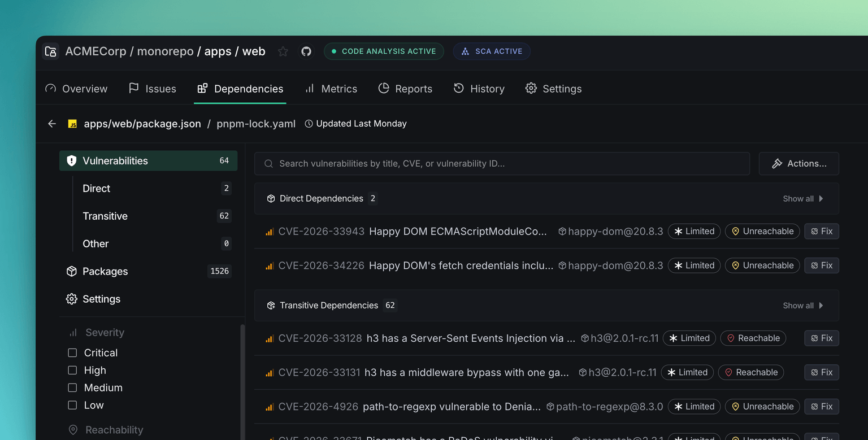Image resolution: width=868 pixels, height=440 pixels.
Task: Star the apps/web project
Action: pyautogui.click(x=283, y=51)
